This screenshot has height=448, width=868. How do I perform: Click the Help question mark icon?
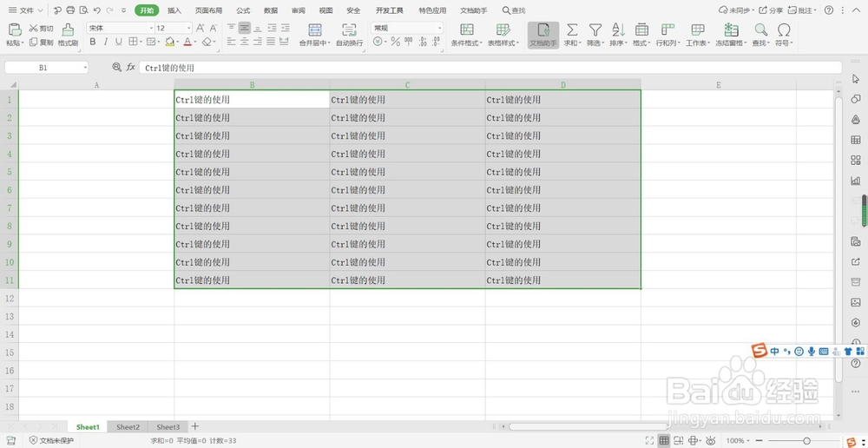(x=829, y=10)
